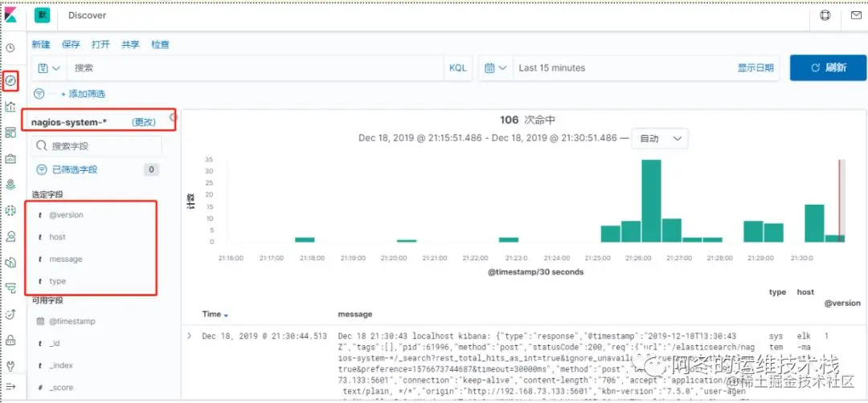The image size is (868, 403).
Task: Click the green space avatar icon
Action: pos(42,15)
